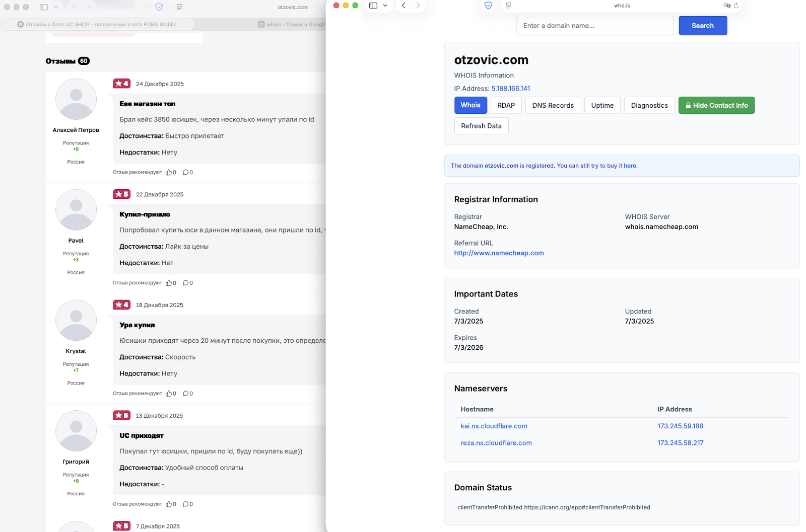806x532 pixels.
Task: Toggle Hide Contact Info button
Action: coord(716,105)
